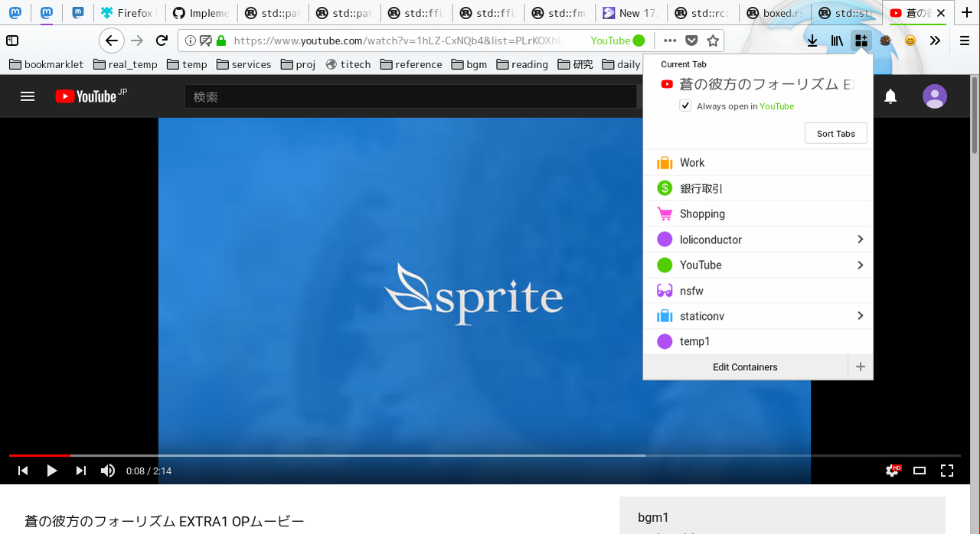Click the YouTube 検索 search field
This screenshot has height=534, width=980.
pos(410,96)
